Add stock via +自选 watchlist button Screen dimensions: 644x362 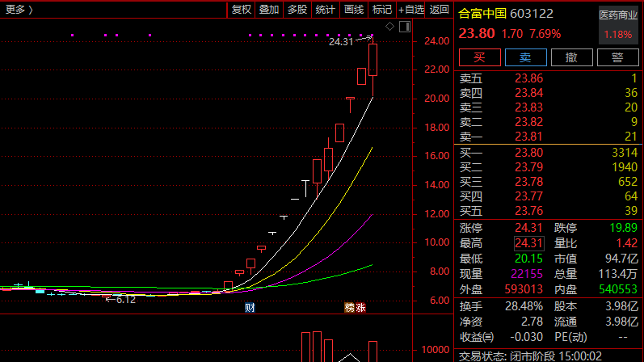[411, 10]
